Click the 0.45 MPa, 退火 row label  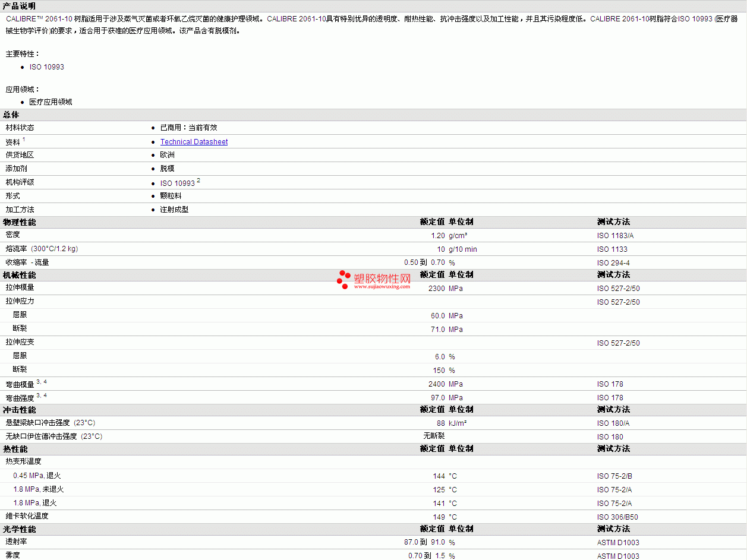tap(37, 476)
